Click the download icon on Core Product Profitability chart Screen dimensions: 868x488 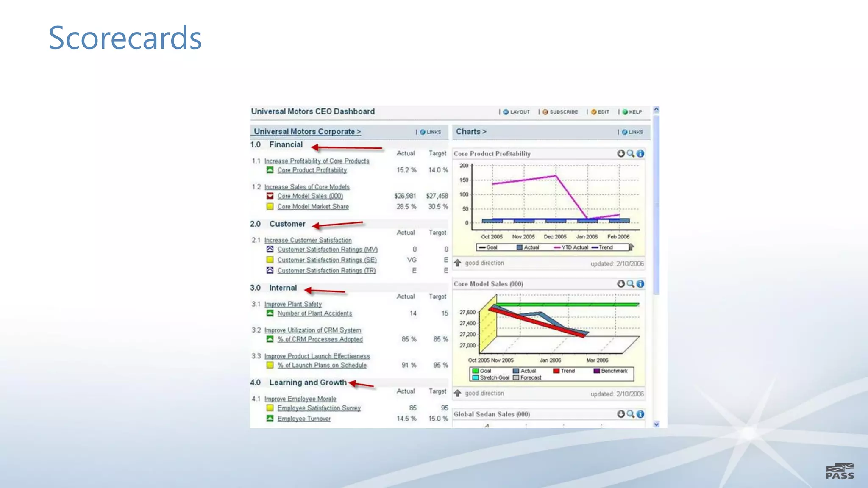621,153
